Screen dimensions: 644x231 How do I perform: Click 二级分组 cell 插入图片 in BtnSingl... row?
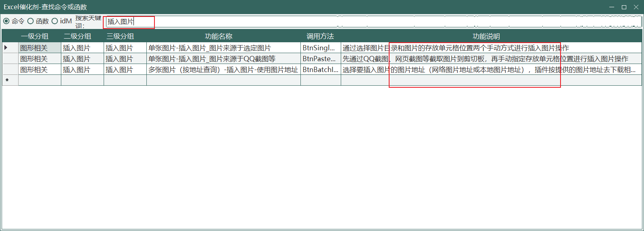(x=82, y=47)
